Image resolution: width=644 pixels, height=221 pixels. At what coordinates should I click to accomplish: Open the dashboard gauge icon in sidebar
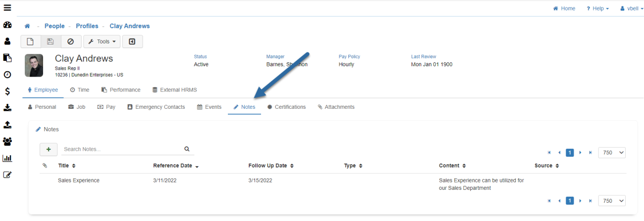coord(7,25)
